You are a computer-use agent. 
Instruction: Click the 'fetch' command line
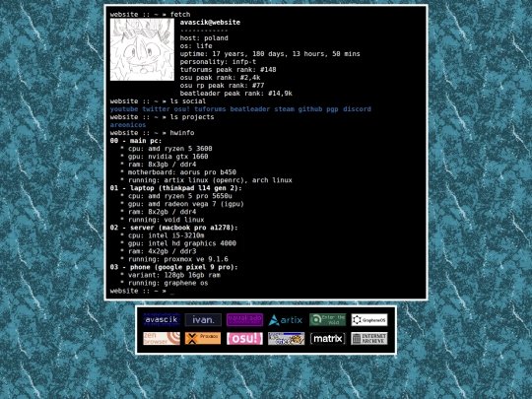click(150, 14)
